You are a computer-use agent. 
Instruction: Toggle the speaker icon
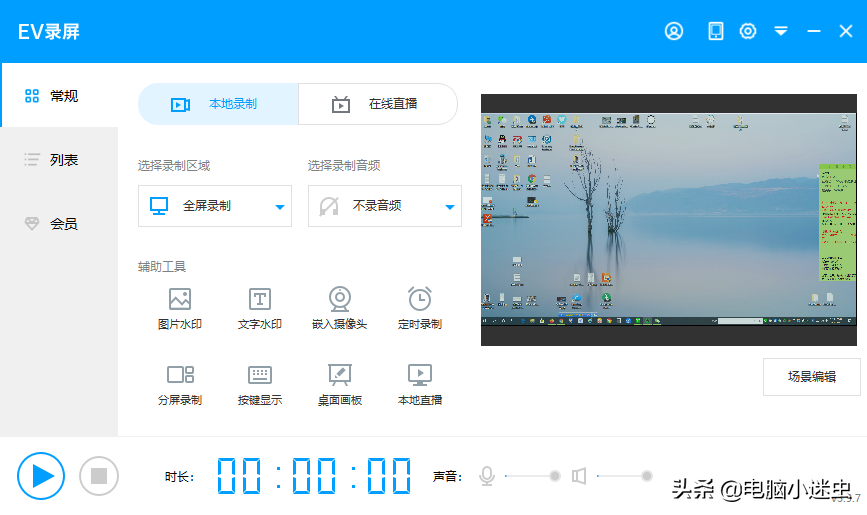click(579, 476)
